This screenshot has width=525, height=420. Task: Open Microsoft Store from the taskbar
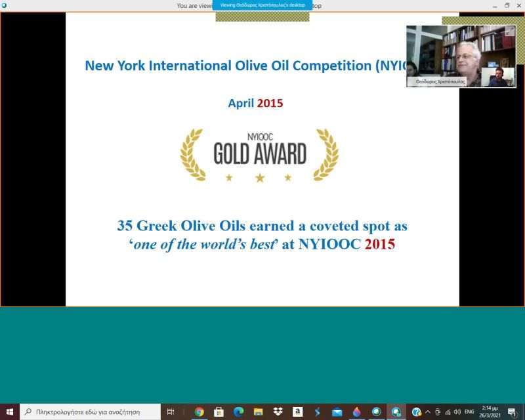[x=219, y=411]
